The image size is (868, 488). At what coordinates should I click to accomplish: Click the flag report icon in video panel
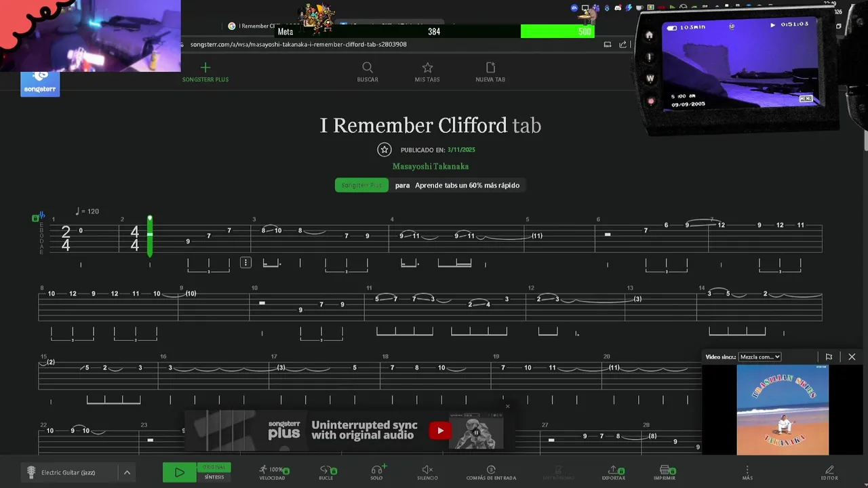point(829,357)
